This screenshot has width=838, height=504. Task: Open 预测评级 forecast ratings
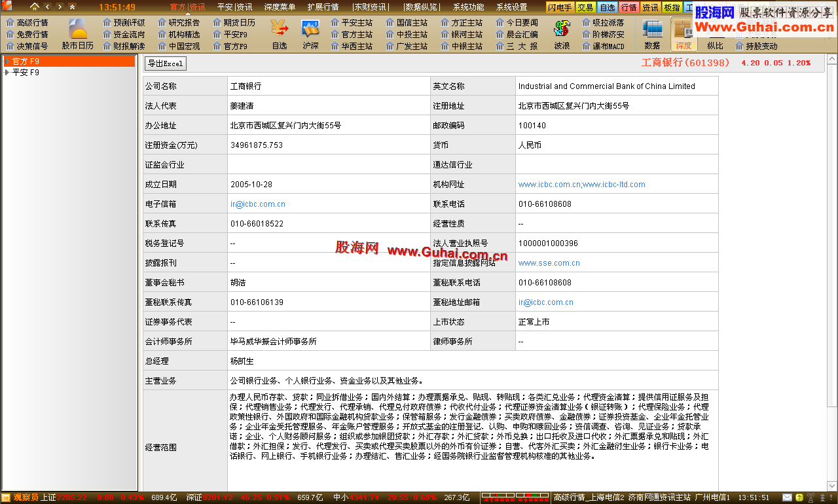tap(124, 22)
